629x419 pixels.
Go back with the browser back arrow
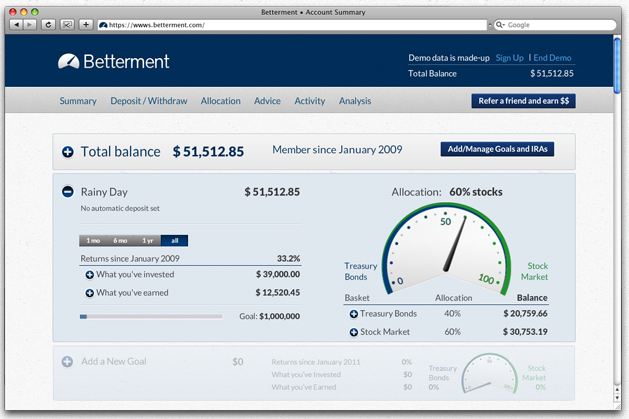point(15,24)
